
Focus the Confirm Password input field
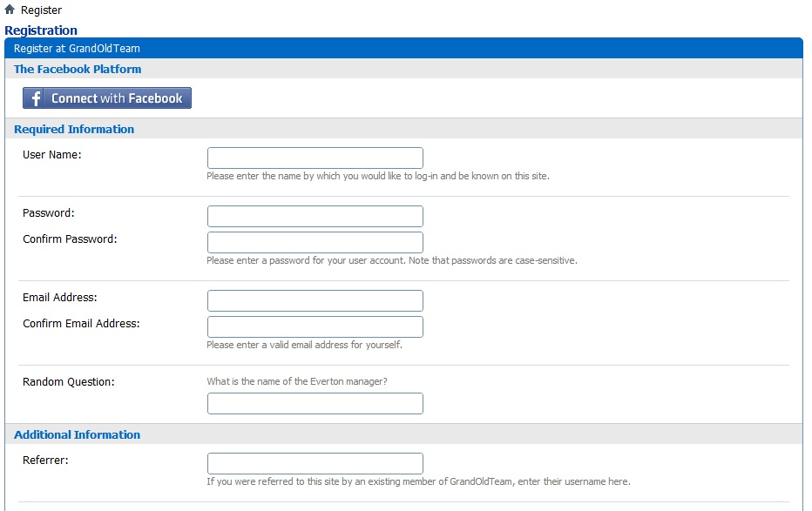pyautogui.click(x=315, y=242)
